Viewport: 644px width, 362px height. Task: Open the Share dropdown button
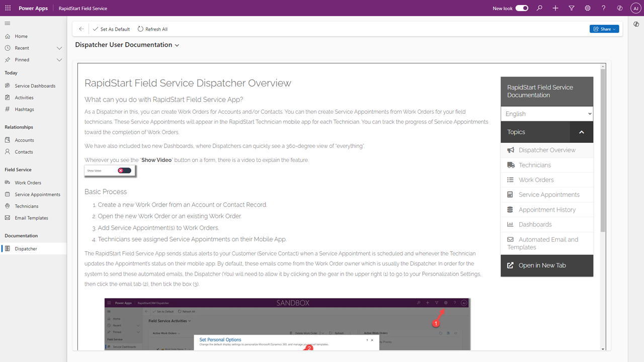pyautogui.click(x=604, y=29)
